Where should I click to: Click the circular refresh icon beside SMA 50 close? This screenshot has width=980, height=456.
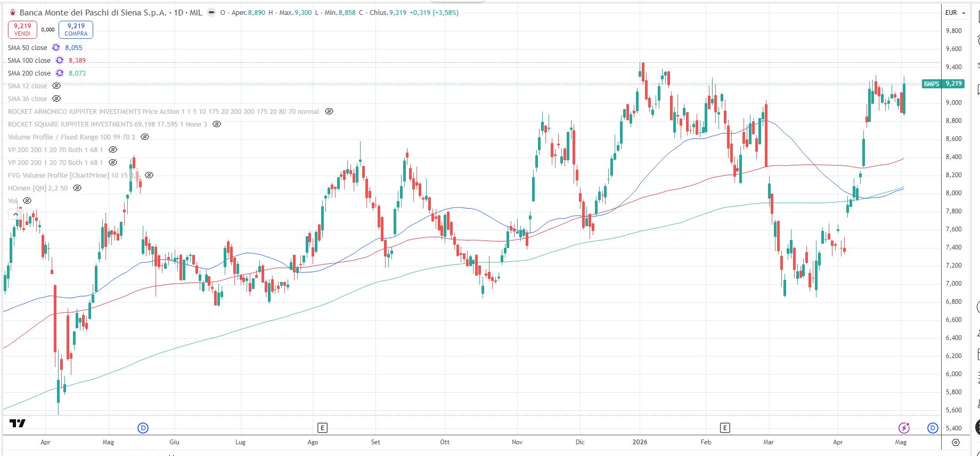click(x=56, y=47)
